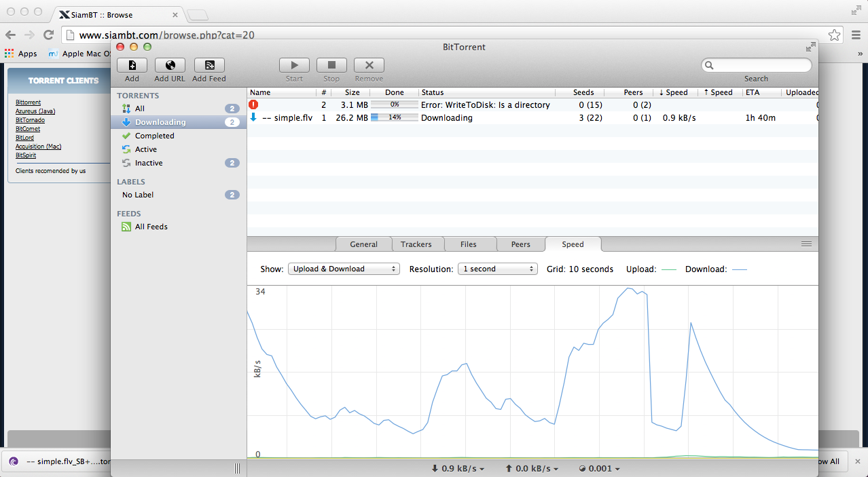Sort torrents by the Seeds column header
This screenshot has width=868, height=477.
[x=580, y=92]
